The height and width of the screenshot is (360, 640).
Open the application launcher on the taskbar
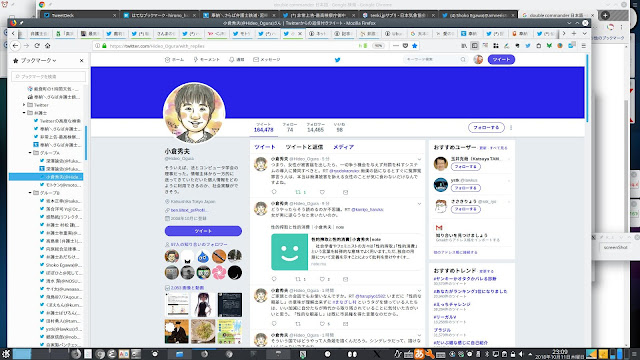pyautogui.click(x=6, y=354)
